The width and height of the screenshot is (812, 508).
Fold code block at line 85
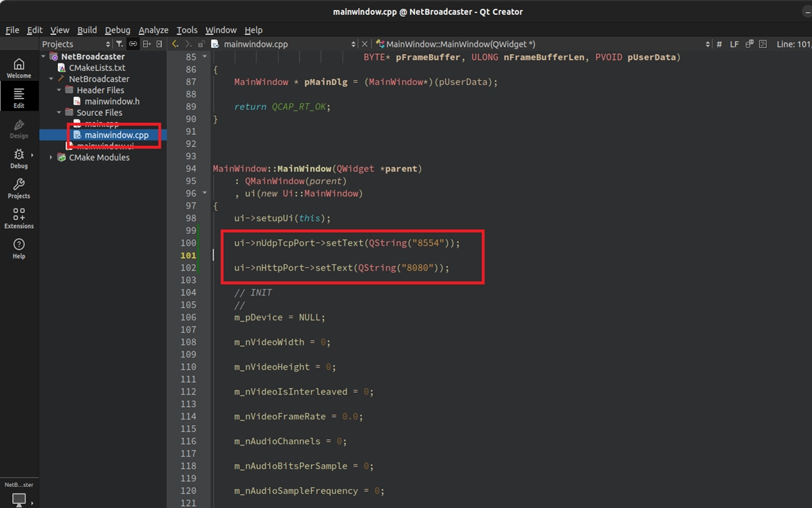pyautogui.click(x=204, y=57)
